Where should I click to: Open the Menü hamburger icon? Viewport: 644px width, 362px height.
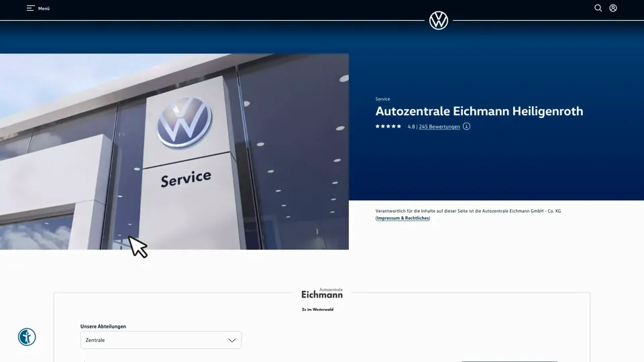point(30,8)
